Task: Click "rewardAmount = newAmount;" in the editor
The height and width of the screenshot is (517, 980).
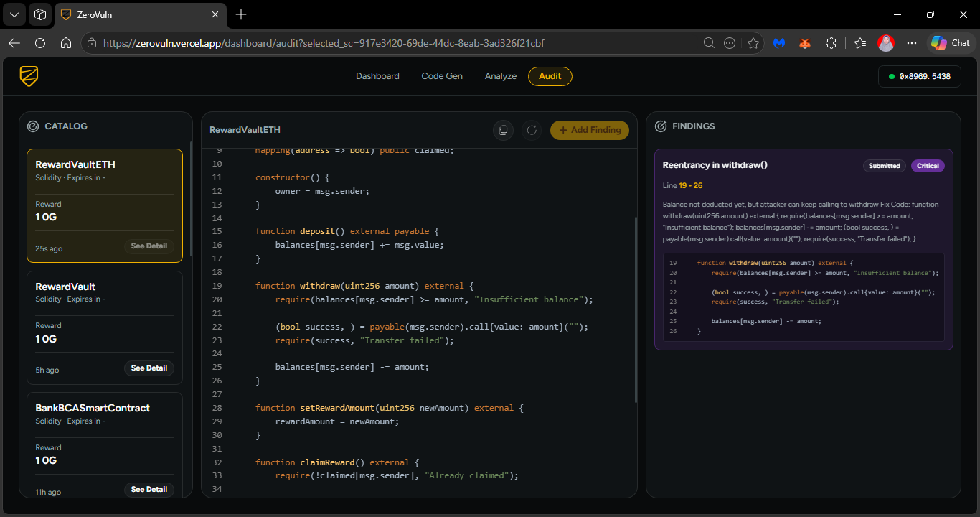Action: [337, 421]
